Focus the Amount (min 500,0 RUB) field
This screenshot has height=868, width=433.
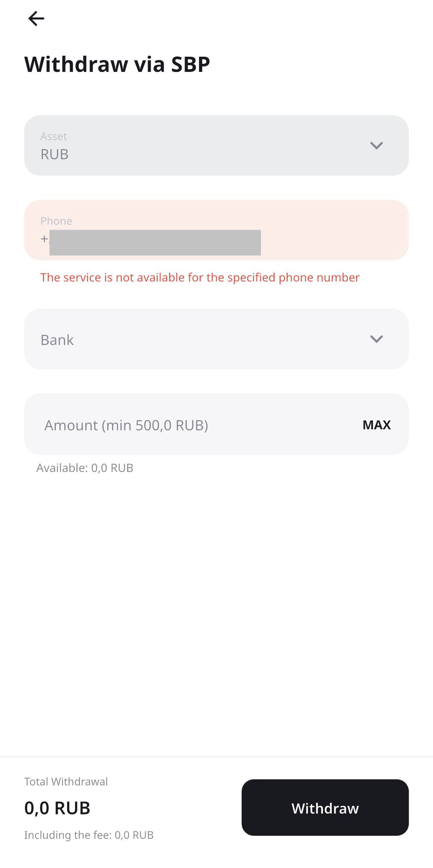point(190,425)
